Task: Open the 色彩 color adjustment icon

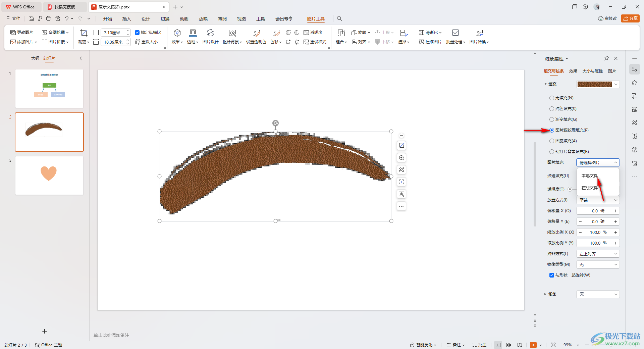Action: tap(276, 33)
